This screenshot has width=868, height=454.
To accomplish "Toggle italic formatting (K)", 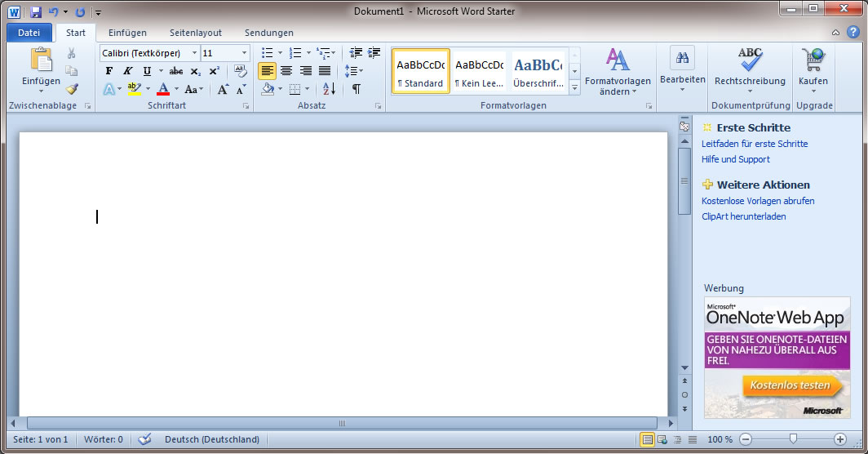I will pos(128,71).
